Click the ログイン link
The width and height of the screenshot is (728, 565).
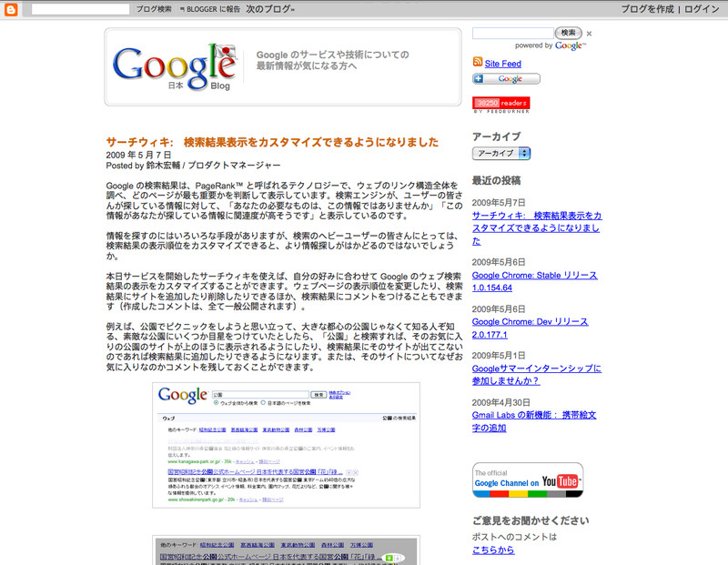click(x=702, y=9)
